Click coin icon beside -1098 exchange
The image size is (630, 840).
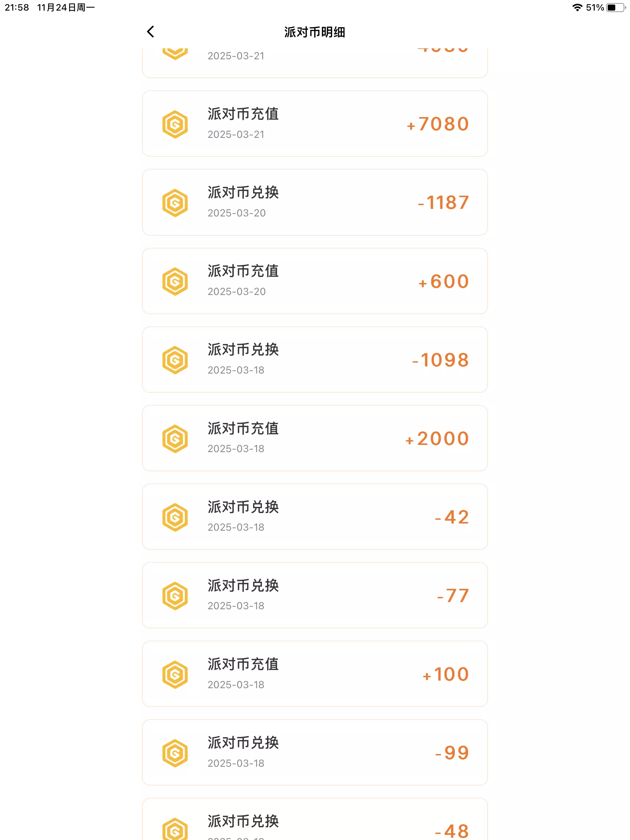[174, 360]
